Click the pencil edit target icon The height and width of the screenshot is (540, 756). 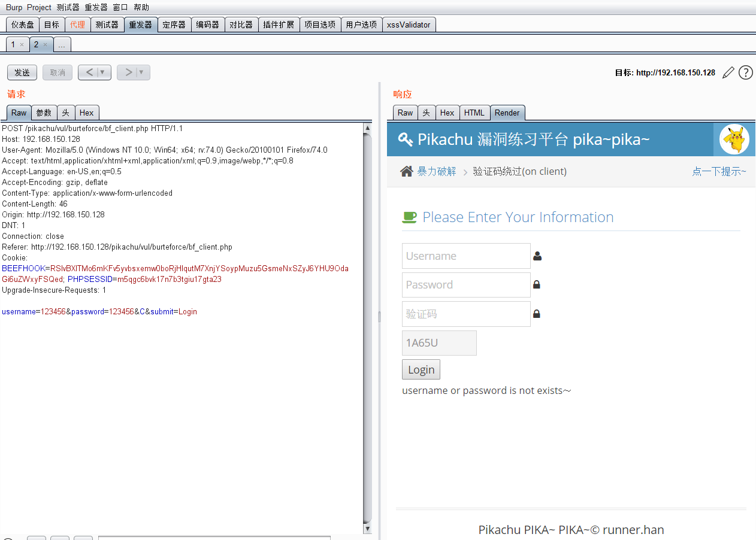728,72
